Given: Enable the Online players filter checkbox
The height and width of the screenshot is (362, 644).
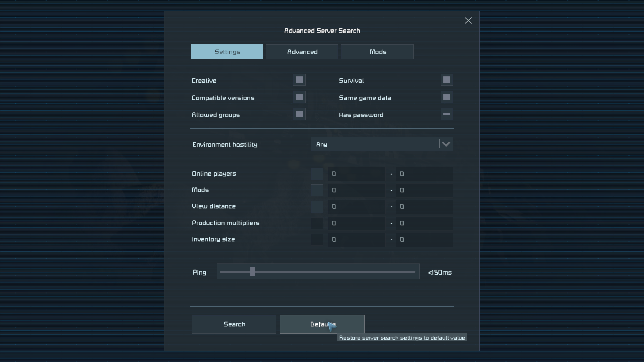Looking at the screenshot, I should (317, 174).
